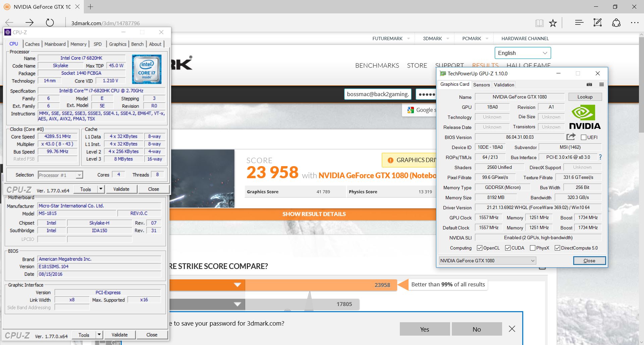Close the NVIDIA GeForce browser tab
The image size is (644, 345).
point(77,6)
